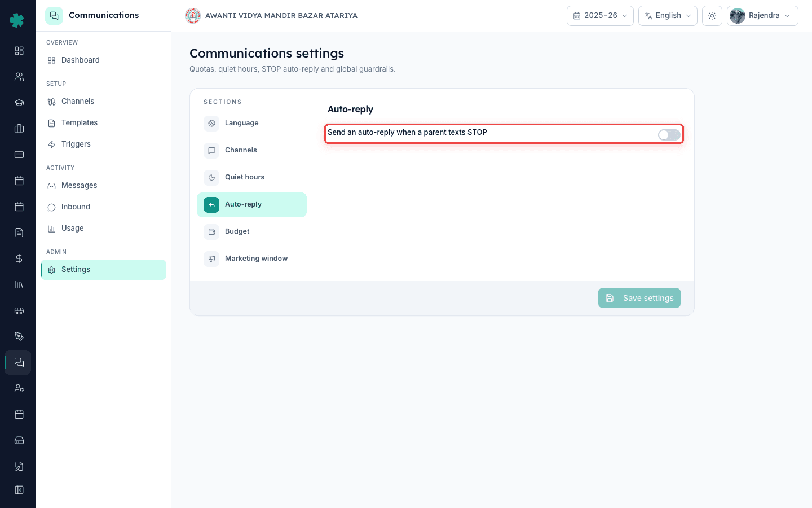Open the credit card icon in the rail

pos(19,155)
